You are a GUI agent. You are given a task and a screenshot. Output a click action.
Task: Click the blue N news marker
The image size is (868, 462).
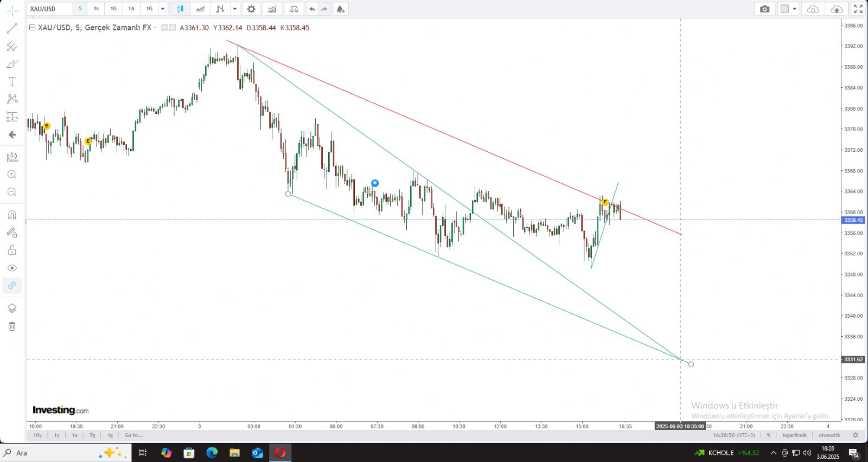pyautogui.click(x=375, y=183)
